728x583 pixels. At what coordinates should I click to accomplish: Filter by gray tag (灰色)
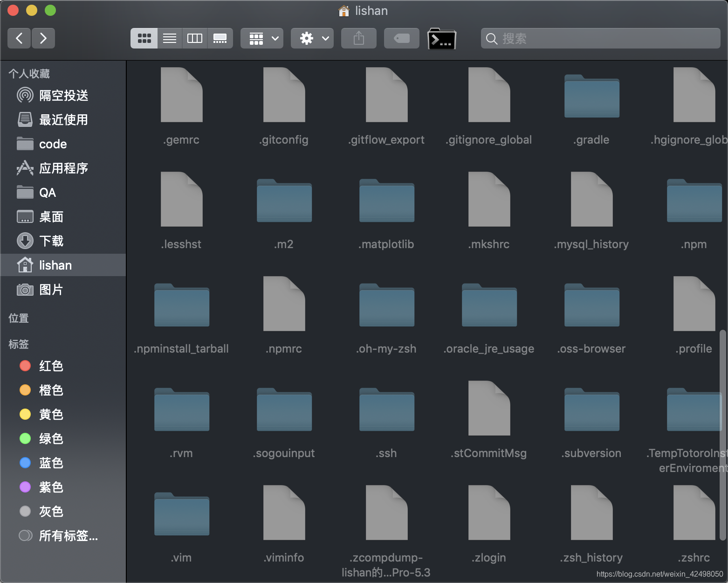(x=63, y=512)
